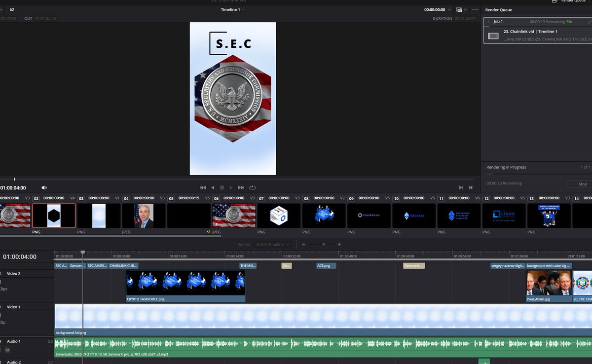Select the CHAINLINK CUB... title clip
Image resolution: width=592 pixels, height=364 pixels.
123,265
